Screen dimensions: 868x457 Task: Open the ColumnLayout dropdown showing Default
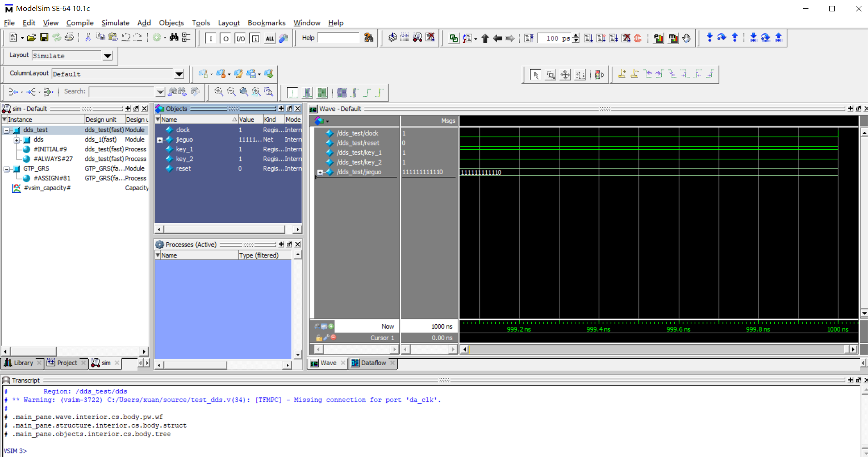coord(179,74)
